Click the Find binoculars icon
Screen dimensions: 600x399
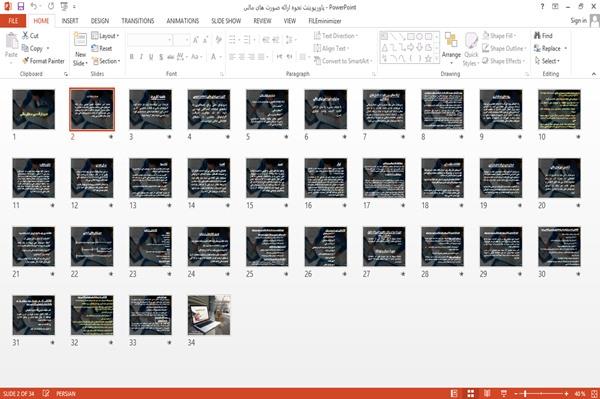click(x=537, y=36)
